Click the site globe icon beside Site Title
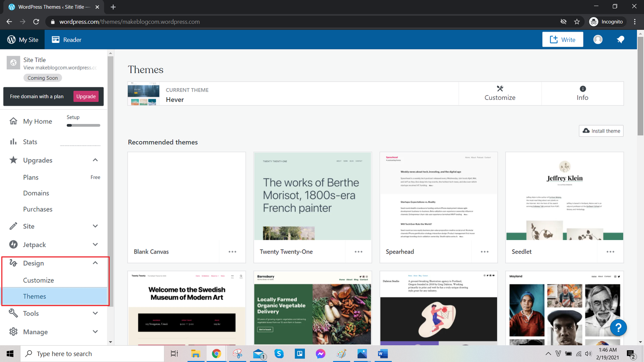 point(13,62)
